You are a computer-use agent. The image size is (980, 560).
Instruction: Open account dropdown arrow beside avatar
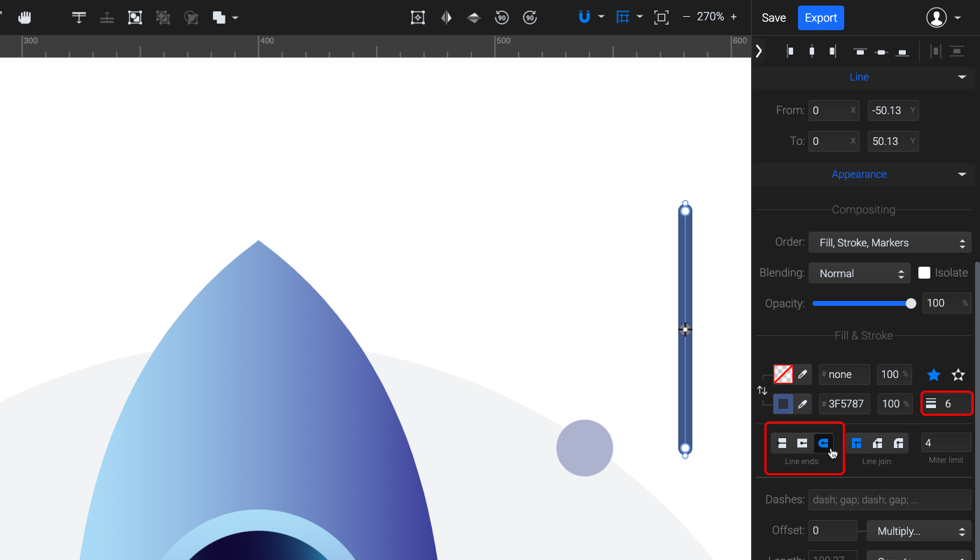[958, 18]
